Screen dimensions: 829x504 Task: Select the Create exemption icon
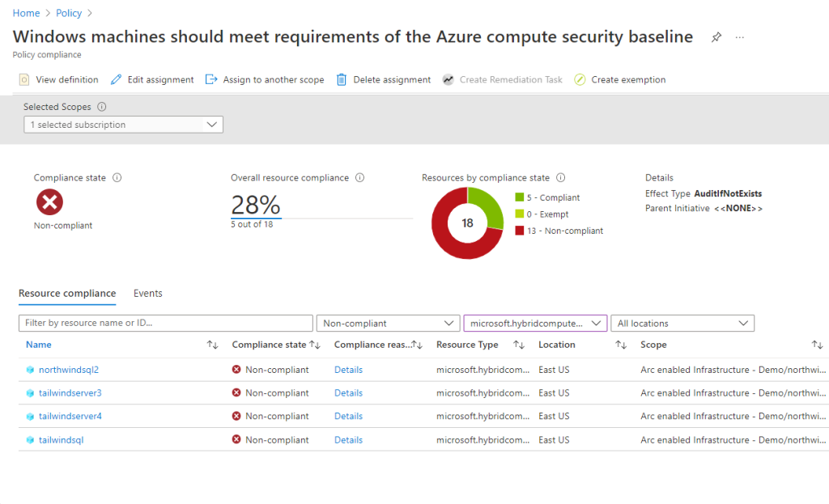[x=578, y=79]
